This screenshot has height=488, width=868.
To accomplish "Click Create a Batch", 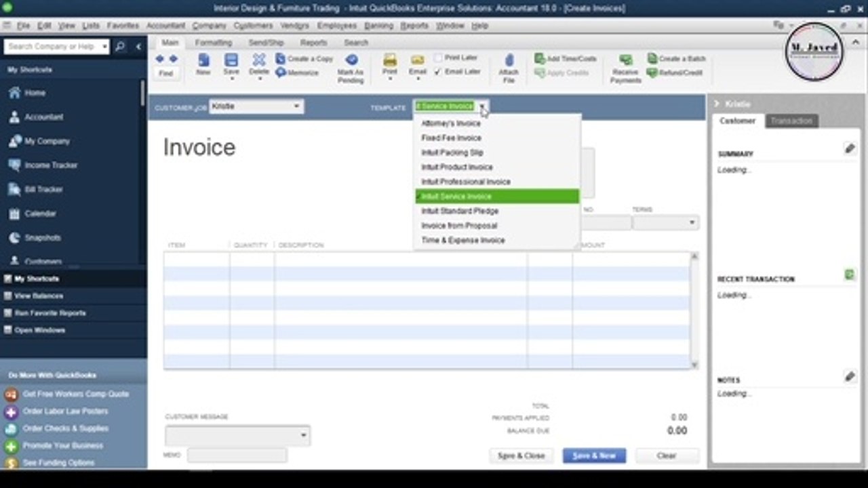I will pyautogui.click(x=676, y=59).
